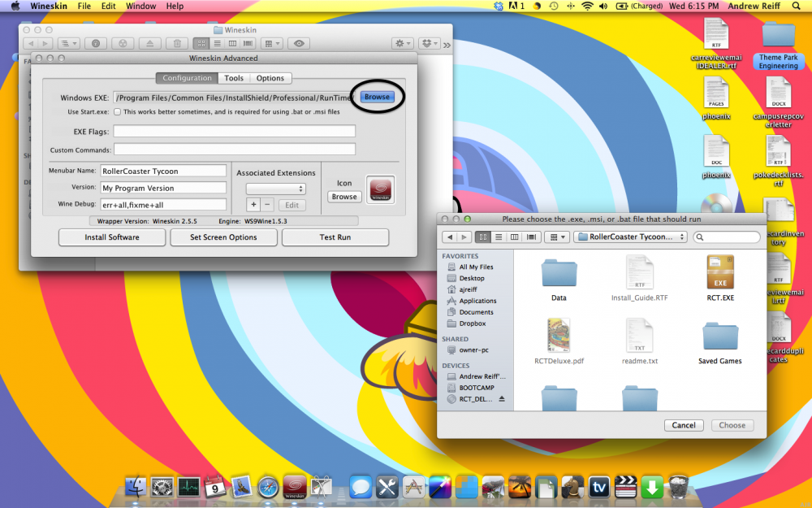
Task: Switch to the Tools tab
Action: [x=234, y=78]
